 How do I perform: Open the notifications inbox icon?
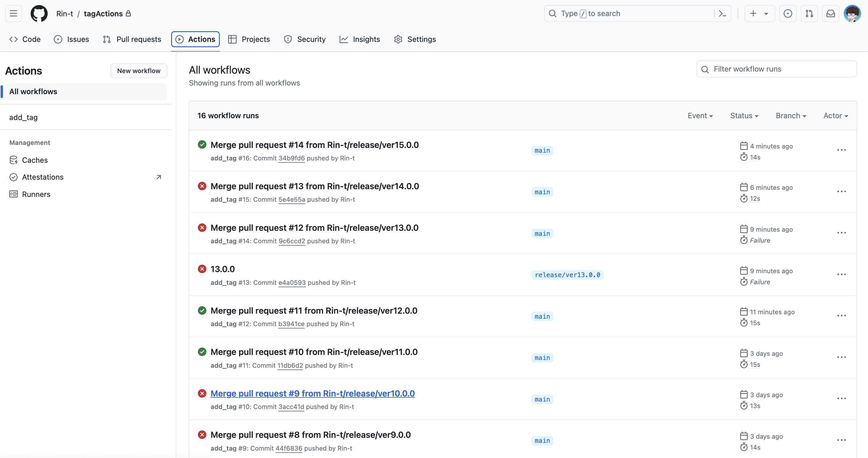831,13
